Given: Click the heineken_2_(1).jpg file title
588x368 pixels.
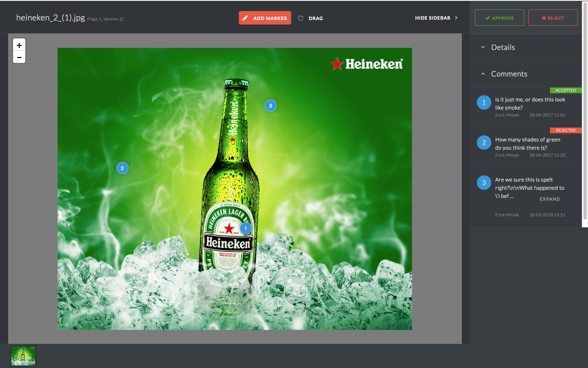Looking at the screenshot, I should click(x=51, y=18).
